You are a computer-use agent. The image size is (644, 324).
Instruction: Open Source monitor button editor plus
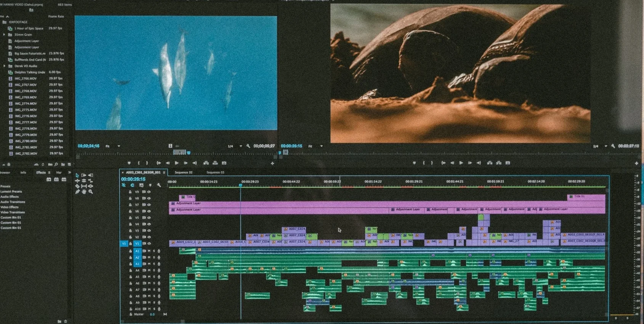tap(272, 163)
